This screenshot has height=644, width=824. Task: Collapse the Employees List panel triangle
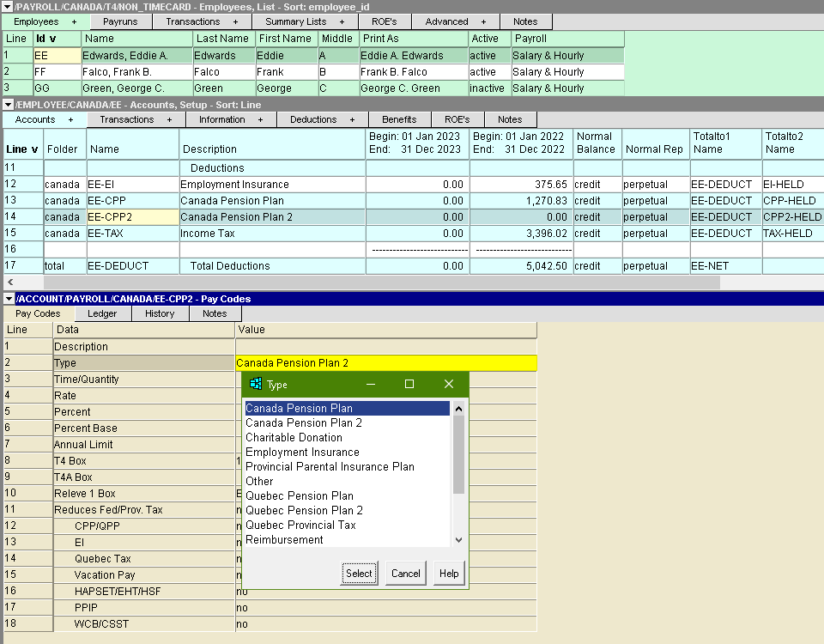pos(8,7)
